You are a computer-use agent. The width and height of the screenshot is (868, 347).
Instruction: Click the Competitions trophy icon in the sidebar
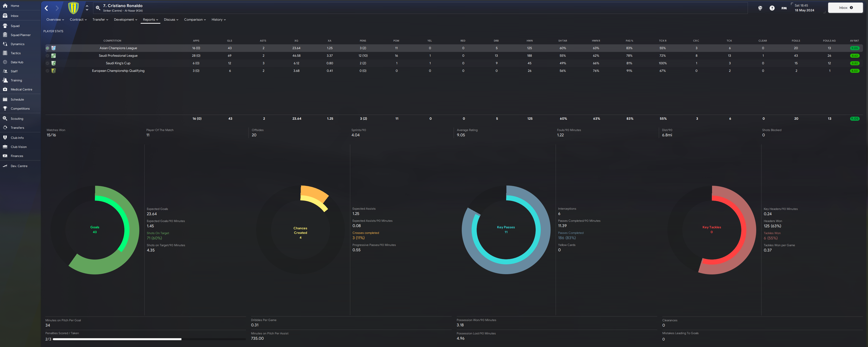pos(5,108)
